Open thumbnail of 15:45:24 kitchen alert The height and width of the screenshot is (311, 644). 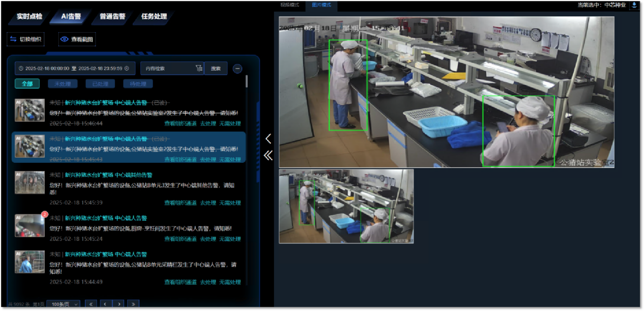[x=30, y=225]
